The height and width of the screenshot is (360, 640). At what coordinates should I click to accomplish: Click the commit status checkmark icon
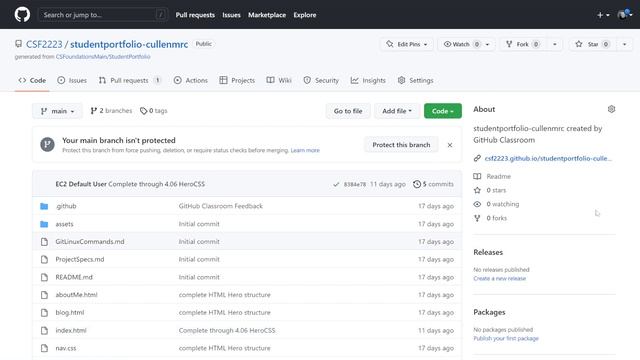(x=336, y=184)
